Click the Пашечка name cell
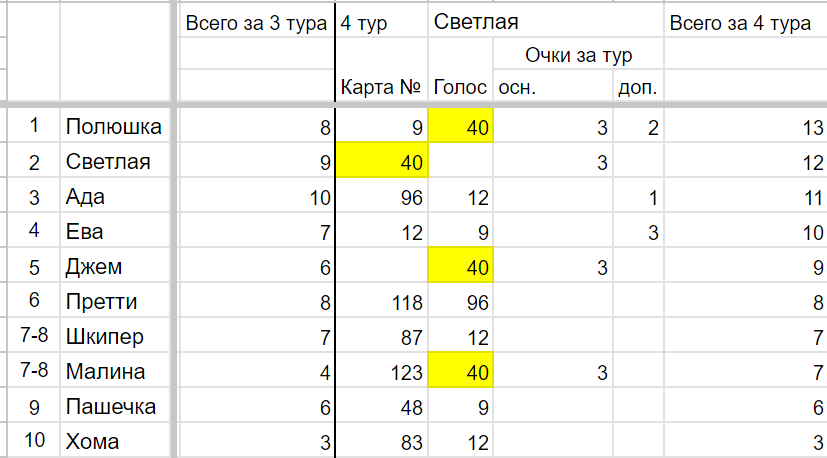This screenshot has height=458, width=827. tap(115, 405)
